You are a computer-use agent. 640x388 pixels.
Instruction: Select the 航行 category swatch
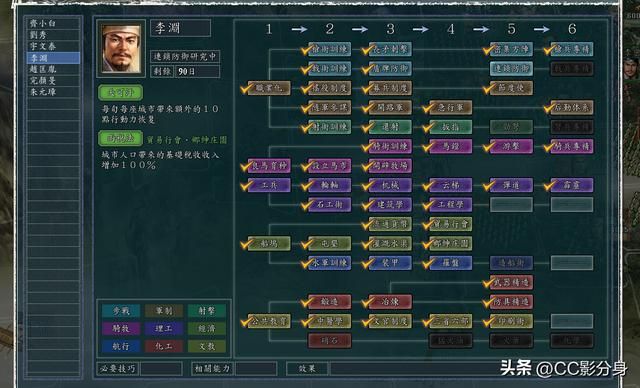click(x=121, y=346)
